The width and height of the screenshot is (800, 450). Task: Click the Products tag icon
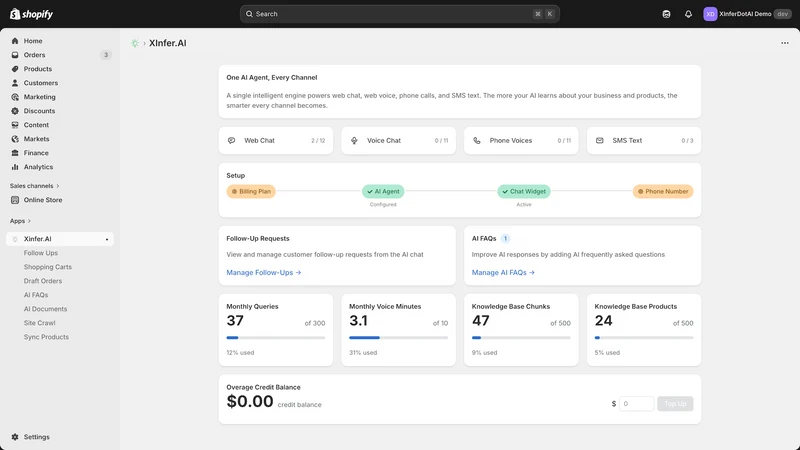[x=15, y=69]
